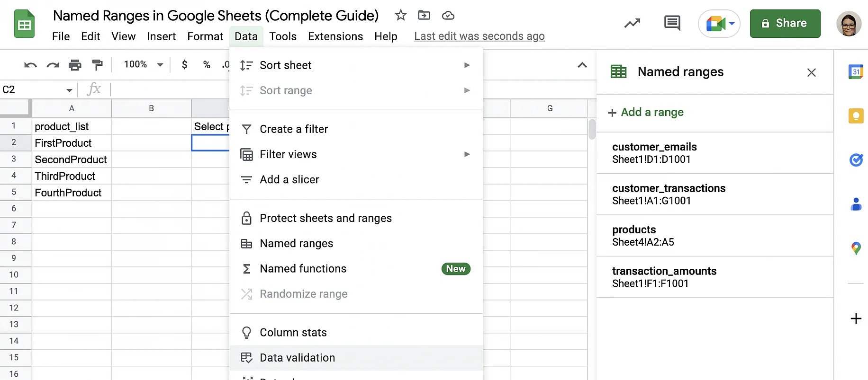Select the customer_transactions named range
868x380 pixels.
[x=714, y=194]
